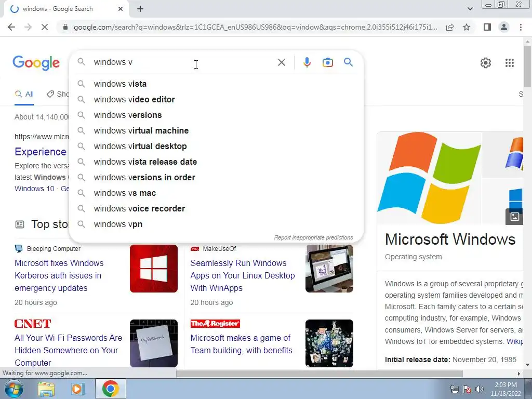Image resolution: width=532 pixels, height=399 pixels.
Task: Open Google quick settings gear
Action: pos(486,63)
